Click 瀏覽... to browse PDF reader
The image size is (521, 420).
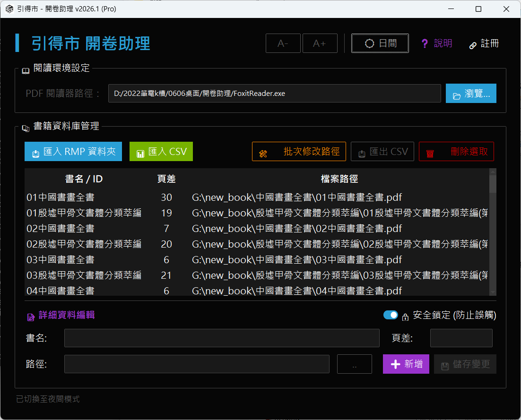471,94
